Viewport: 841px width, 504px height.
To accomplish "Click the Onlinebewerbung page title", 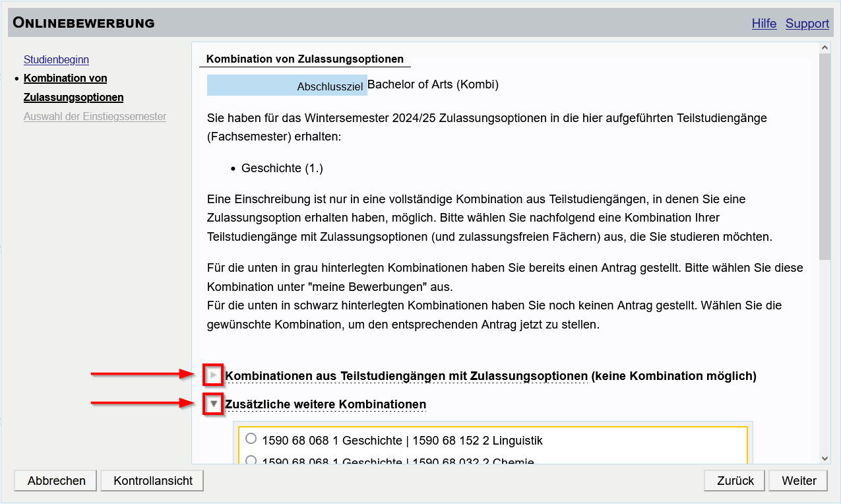I will tap(84, 23).
